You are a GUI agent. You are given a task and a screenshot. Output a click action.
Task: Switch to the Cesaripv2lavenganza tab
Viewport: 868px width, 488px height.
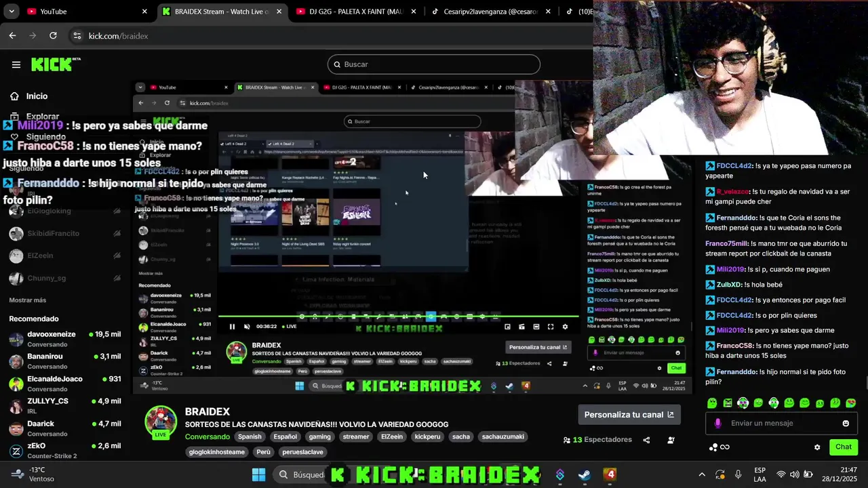(492, 12)
